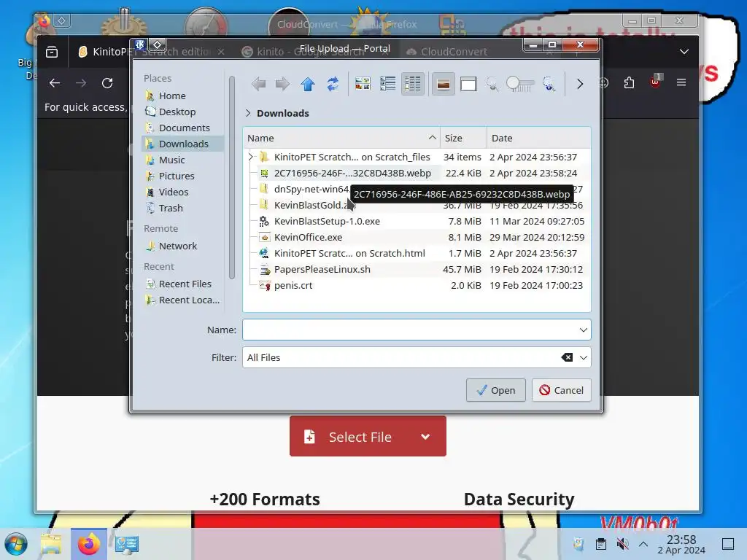747x560 pixels.
Task: Select the 2C716956 webp file row
Action: tap(417, 174)
